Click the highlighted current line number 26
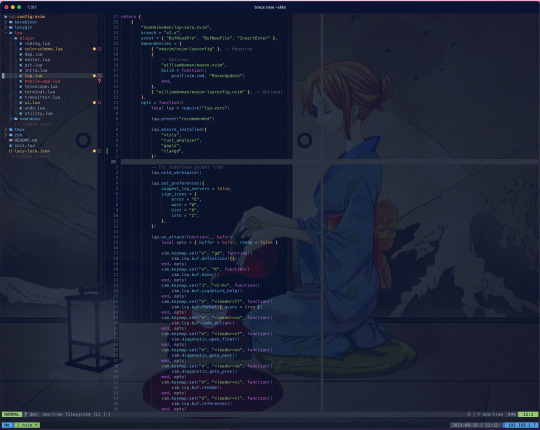 [113, 161]
